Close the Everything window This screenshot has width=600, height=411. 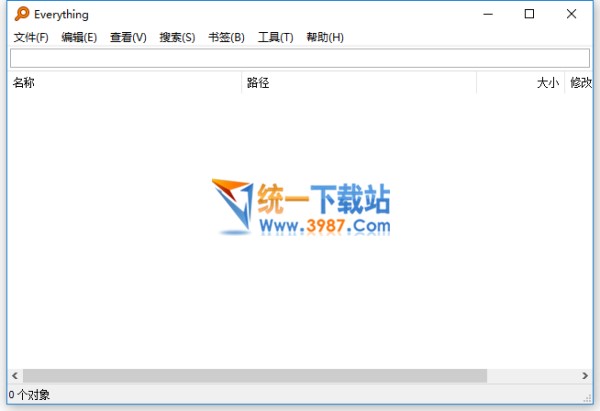[574, 14]
